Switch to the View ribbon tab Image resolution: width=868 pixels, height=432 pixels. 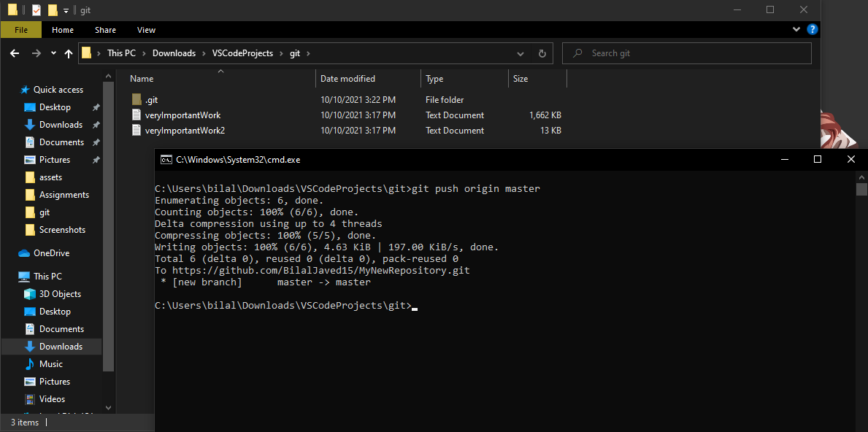coord(146,30)
